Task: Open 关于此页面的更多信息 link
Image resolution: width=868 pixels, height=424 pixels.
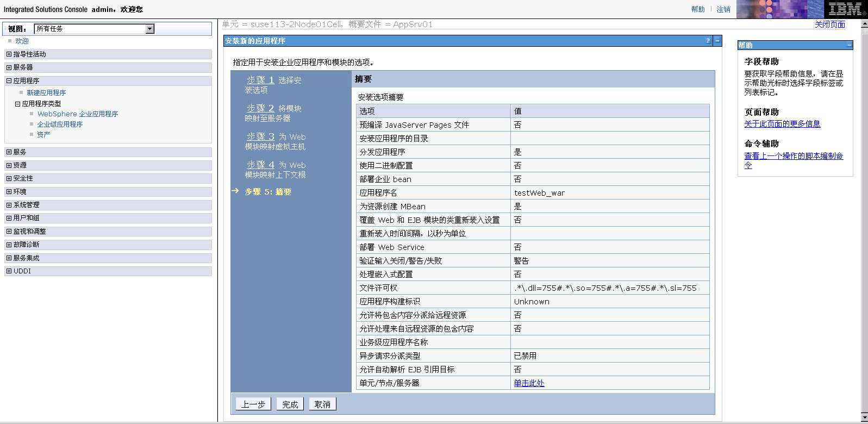Action: [x=782, y=124]
